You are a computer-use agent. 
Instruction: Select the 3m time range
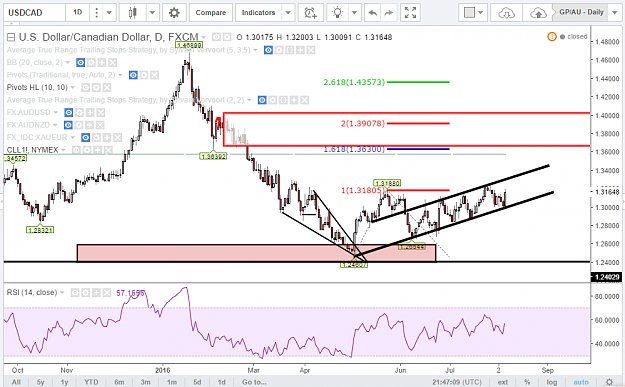coord(145,382)
